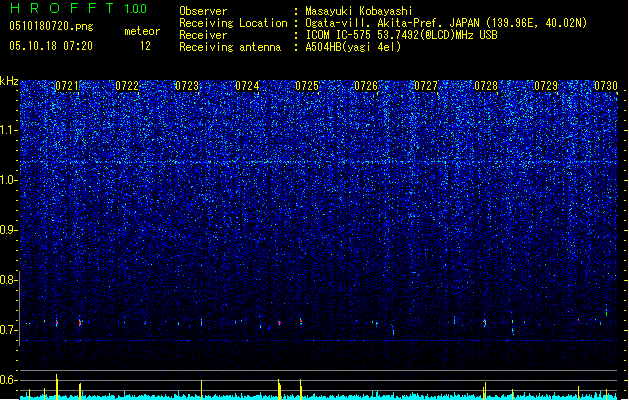
Task: Click the 0724 time marker
Action: click(247, 86)
